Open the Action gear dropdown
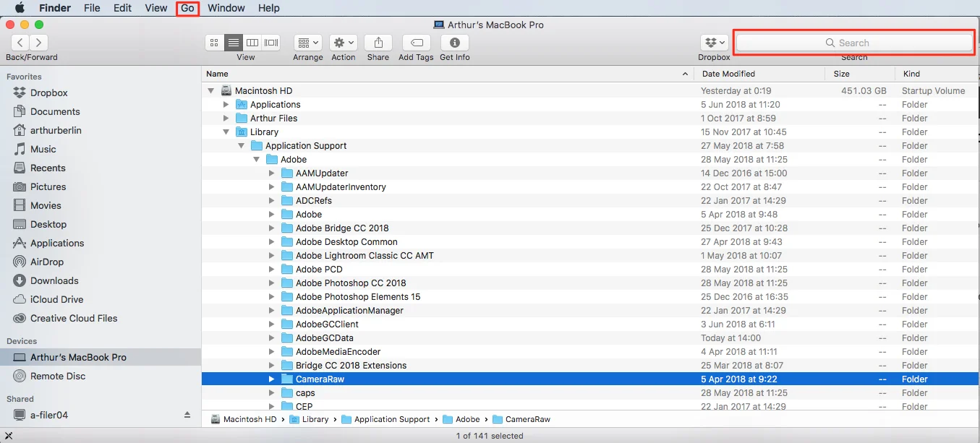Image resolution: width=980 pixels, height=443 pixels. (x=344, y=43)
